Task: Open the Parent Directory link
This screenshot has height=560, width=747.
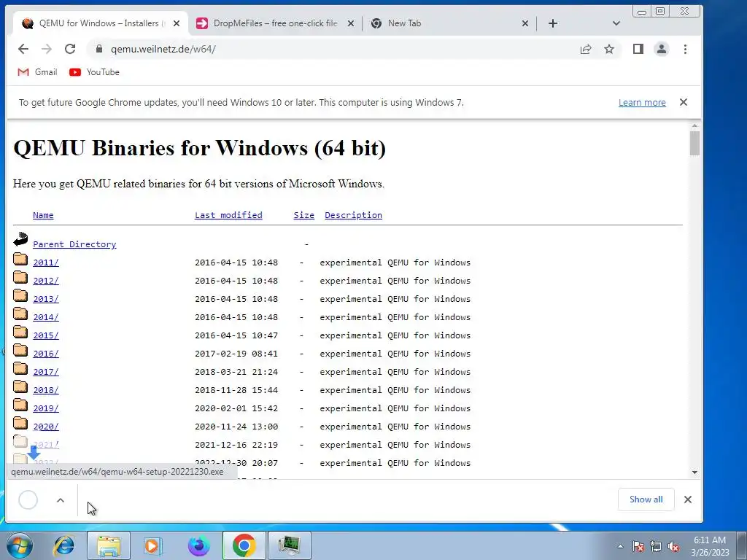Action: click(74, 244)
